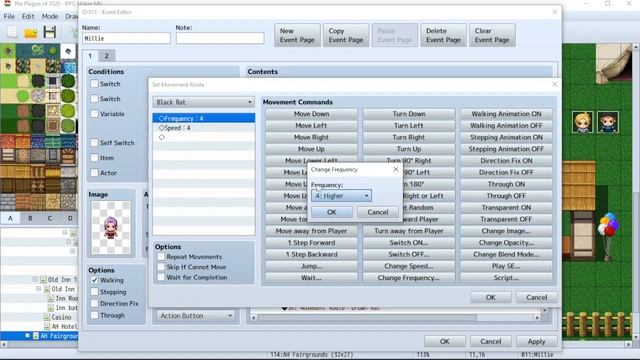Close the Change Frequency dialog with X
The height and width of the screenshot is (360, 640).
(396, 169)
